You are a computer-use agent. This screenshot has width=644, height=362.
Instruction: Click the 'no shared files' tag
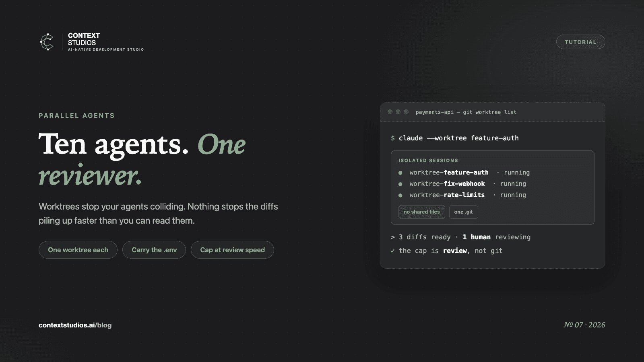point(422,212)
